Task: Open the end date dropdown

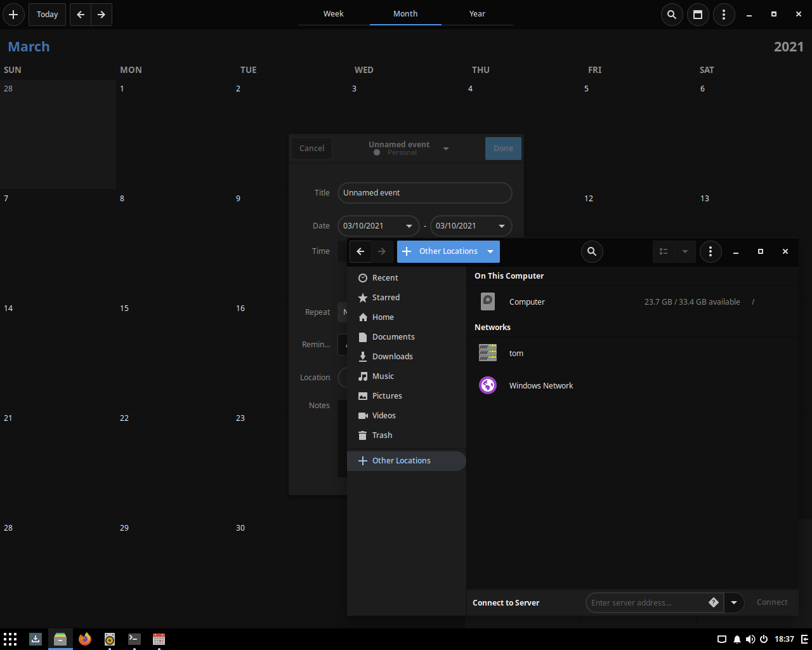Action: (502, 226)
